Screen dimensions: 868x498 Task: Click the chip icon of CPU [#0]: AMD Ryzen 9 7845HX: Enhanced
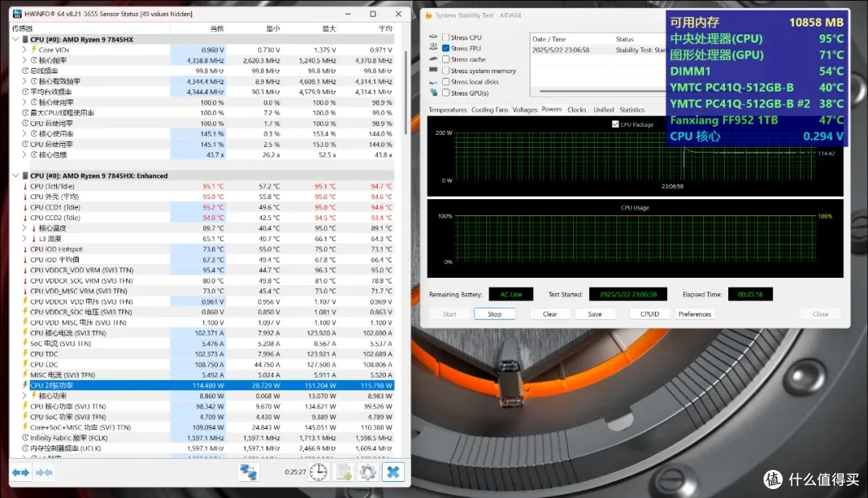[x=25, y=176]
